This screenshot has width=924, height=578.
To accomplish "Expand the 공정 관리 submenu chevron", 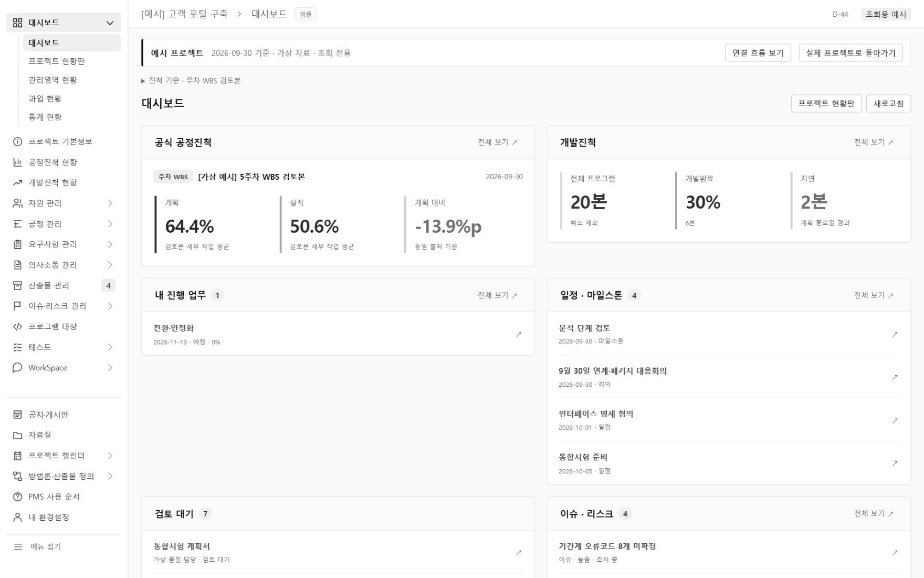I will point(110,224).
